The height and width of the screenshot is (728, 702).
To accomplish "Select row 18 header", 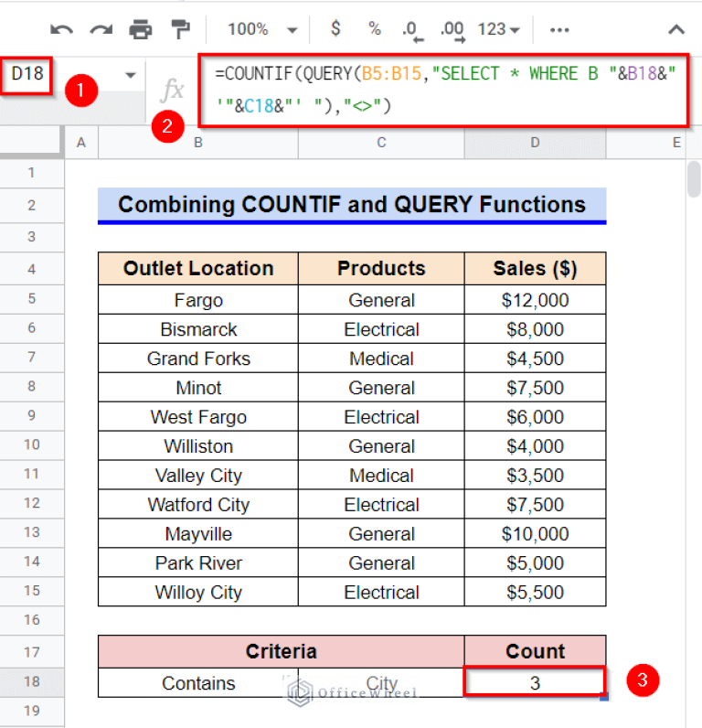I will point(32,683).
